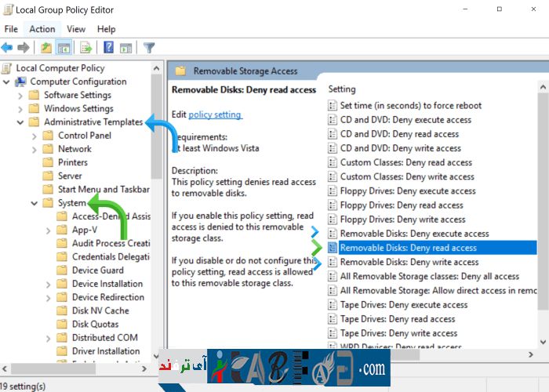Toggle the Show/Hide Console Tree icon
Image resolution: width=549 pixels, height=392 pixels.
[64, 48]
